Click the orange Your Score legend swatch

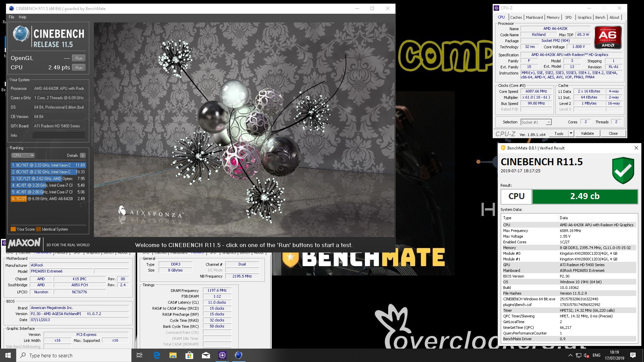(x=13, y=229)
